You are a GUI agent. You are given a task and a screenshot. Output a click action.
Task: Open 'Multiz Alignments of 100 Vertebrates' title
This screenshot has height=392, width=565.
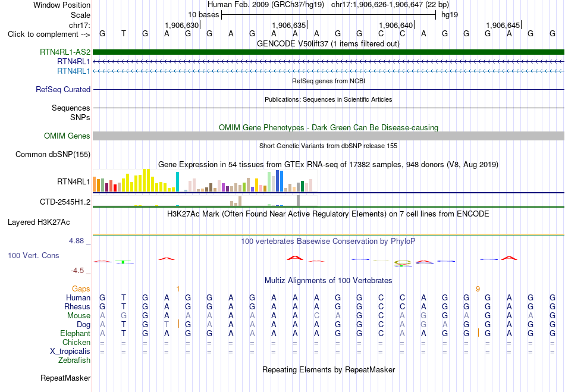[328, 280]
